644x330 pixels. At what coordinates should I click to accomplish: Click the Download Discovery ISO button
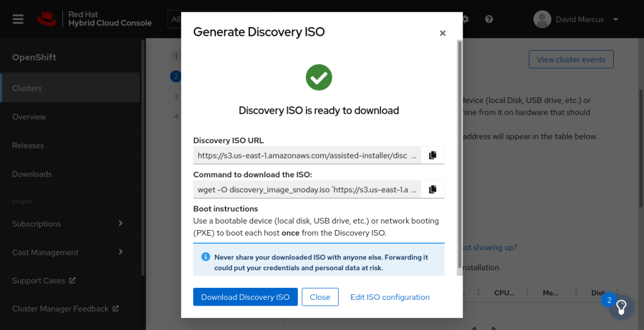[x=246, y=297]
